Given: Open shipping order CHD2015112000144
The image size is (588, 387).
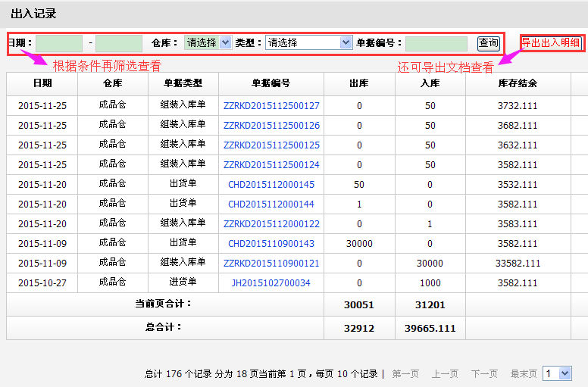Looking at the screenshot, I should click(271, 204).
